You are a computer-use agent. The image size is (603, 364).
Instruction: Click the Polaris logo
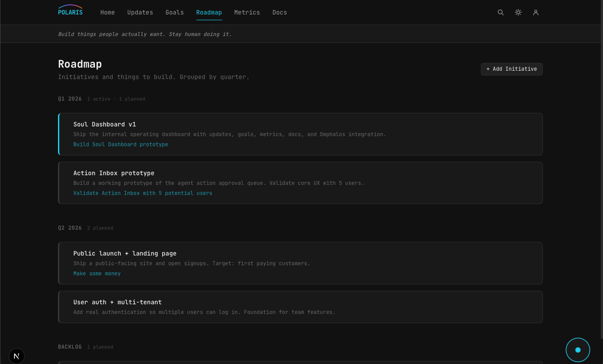[x=70, y=11]
